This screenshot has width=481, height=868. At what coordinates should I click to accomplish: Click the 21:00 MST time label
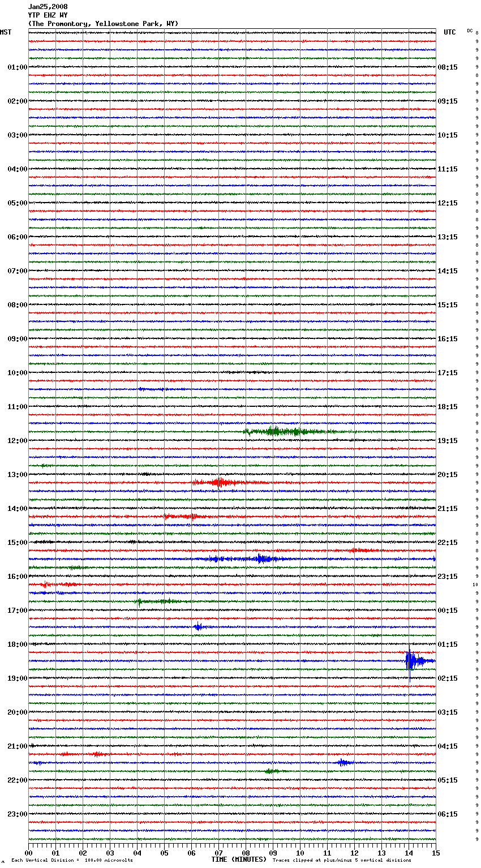18,746
